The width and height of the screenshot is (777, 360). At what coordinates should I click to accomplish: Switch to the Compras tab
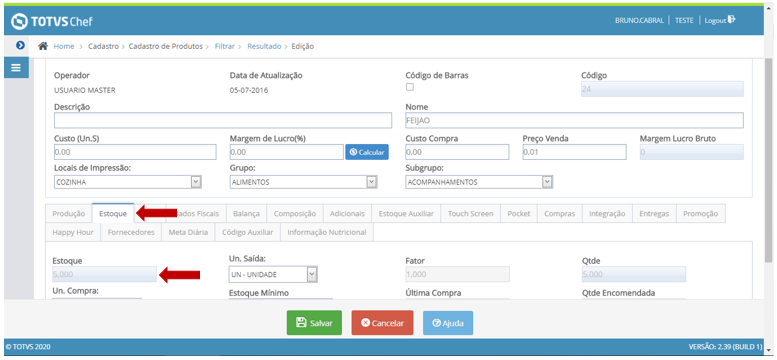point(560,214)
